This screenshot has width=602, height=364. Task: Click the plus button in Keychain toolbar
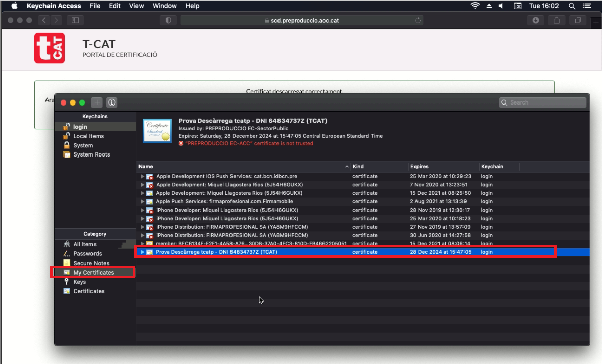[97, 102]
